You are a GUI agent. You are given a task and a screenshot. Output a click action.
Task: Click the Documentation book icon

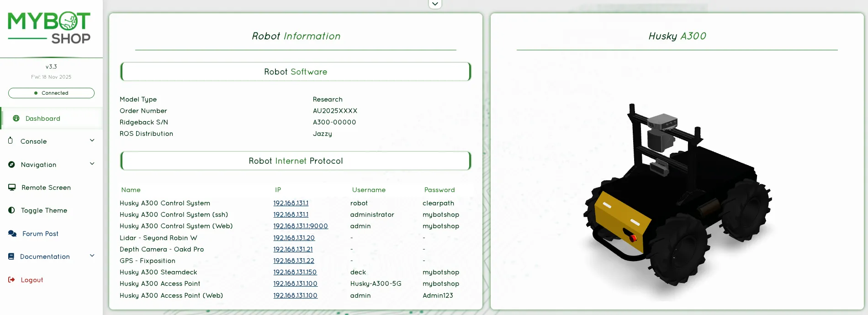tap(11, 256)
